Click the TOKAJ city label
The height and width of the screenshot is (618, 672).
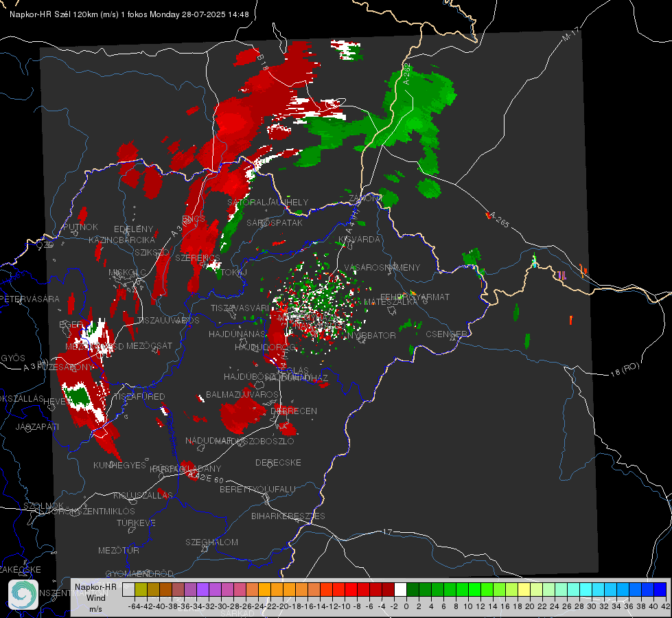click(x=234, y=273)
